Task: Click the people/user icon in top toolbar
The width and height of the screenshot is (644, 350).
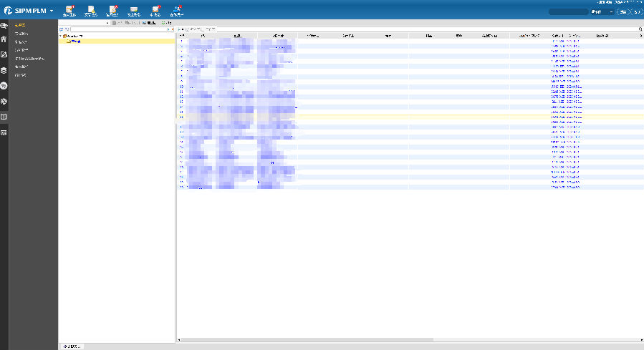Action: pos(176,10)
